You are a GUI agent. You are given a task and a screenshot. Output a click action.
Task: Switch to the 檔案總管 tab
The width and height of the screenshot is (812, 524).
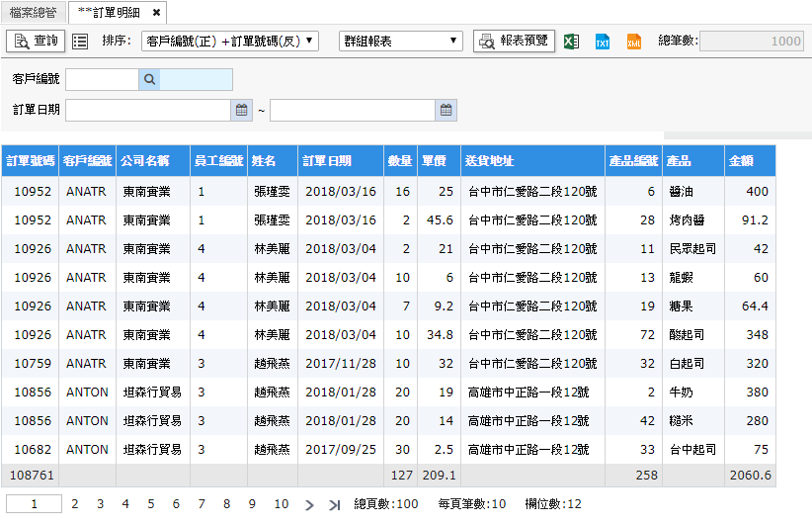[34, 13]
